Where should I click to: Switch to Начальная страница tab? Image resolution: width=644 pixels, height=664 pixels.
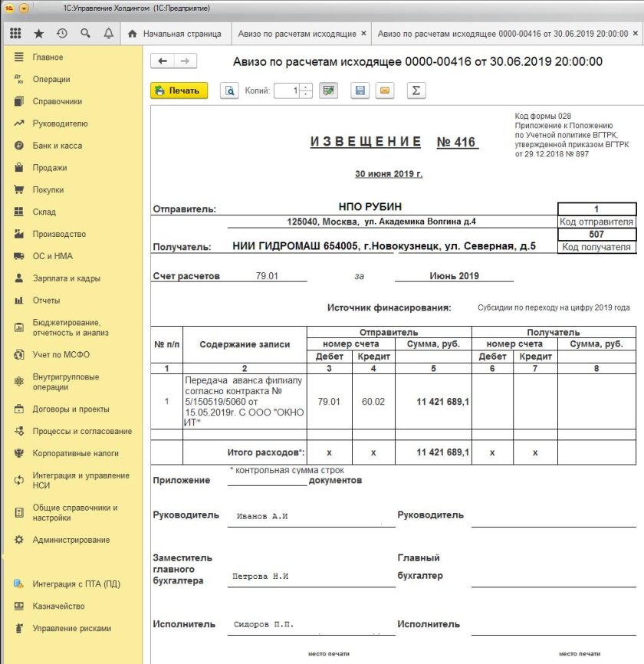[175, 34]
